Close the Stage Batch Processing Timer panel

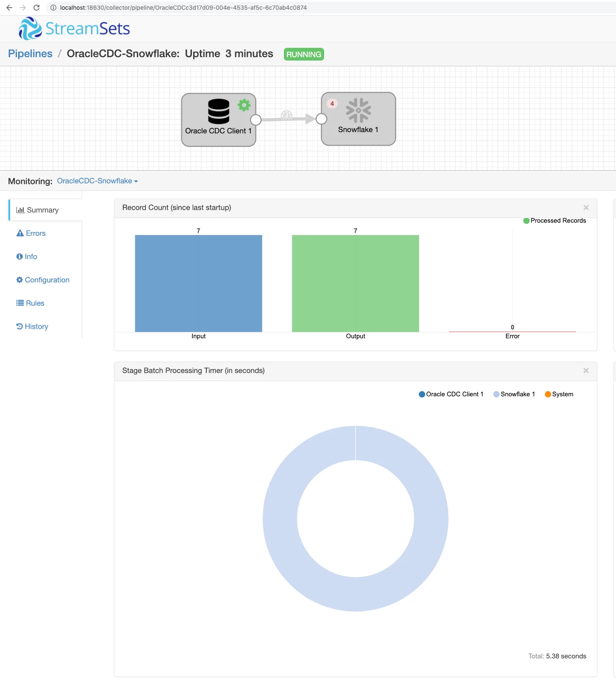coord(586,370)
